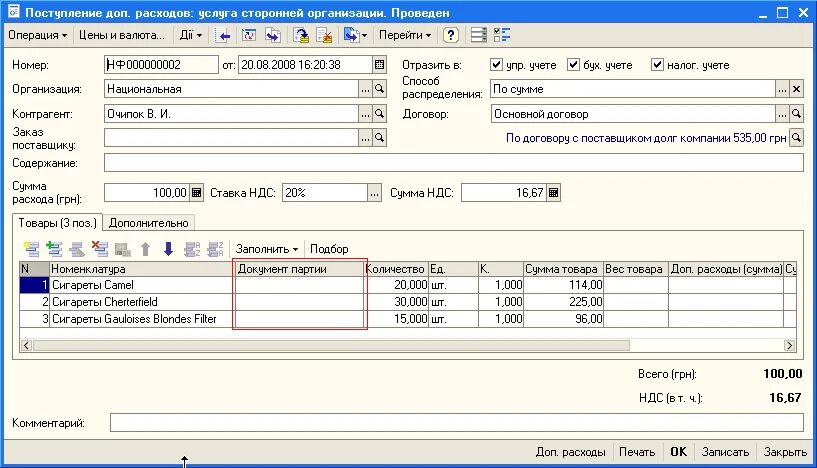Sort the table descending Z-A
Image resolution: width=817 pixels, height=468 pixels.
(215, 249)
